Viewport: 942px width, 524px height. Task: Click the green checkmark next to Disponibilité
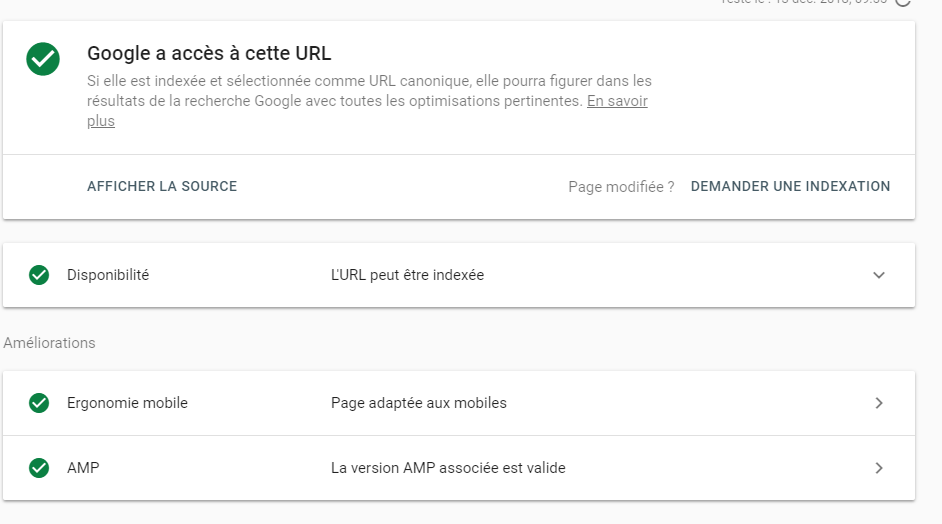coord(39,275)
